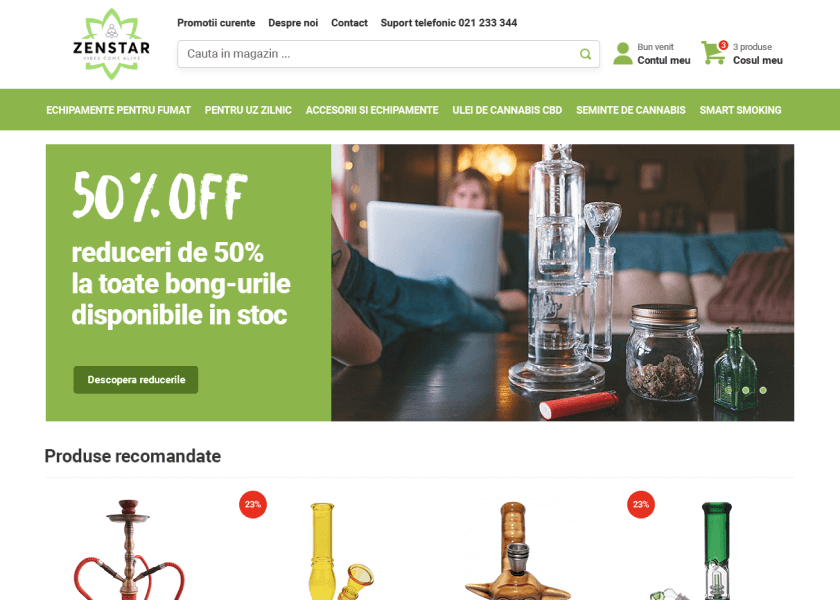Image resolution: width=840 pixels, height=600 pixels.
Task: Go to Accesorii si Echipamente category
Action: point(372,110)
